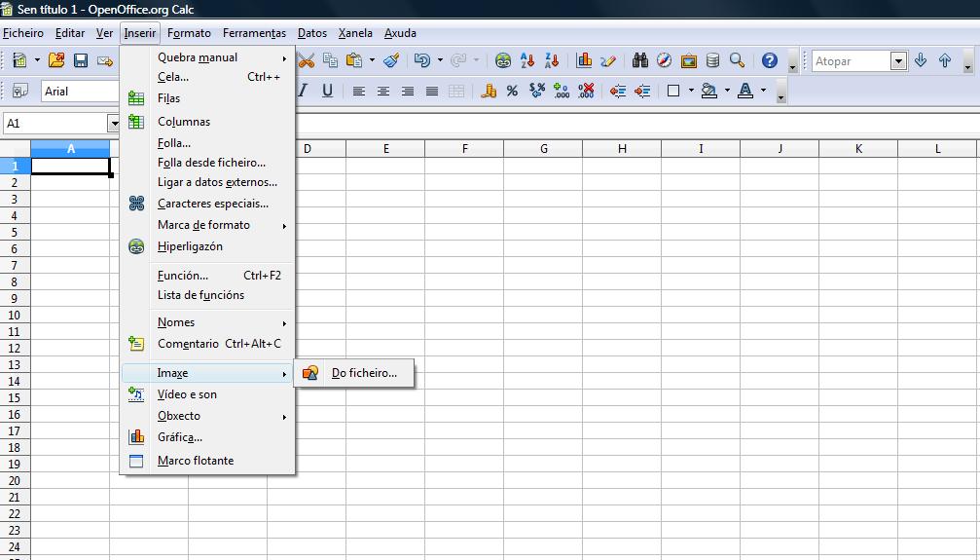Open the Formato menu
The image size is (980, 560).
click(189, 33)
